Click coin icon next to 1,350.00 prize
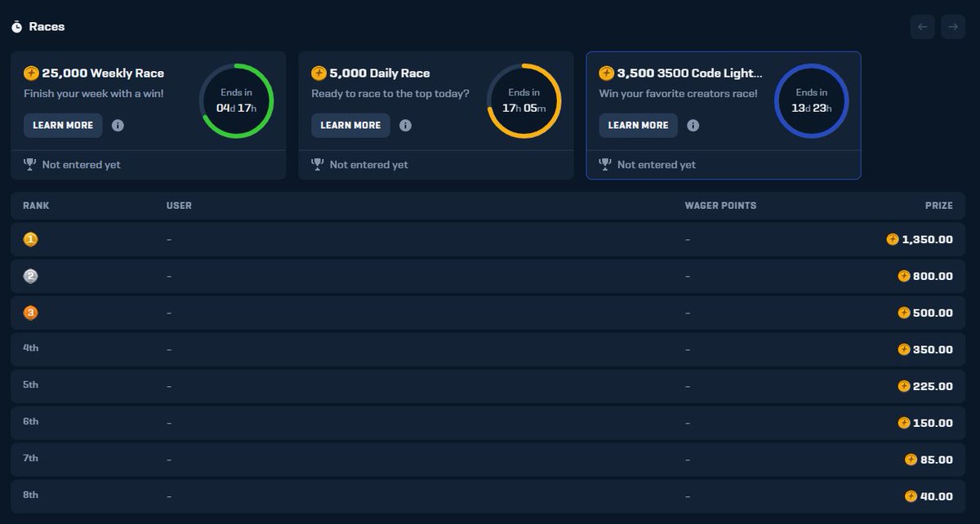Image resolution: width=980 pixels, height=524 pixels. [x=893, y=239]
